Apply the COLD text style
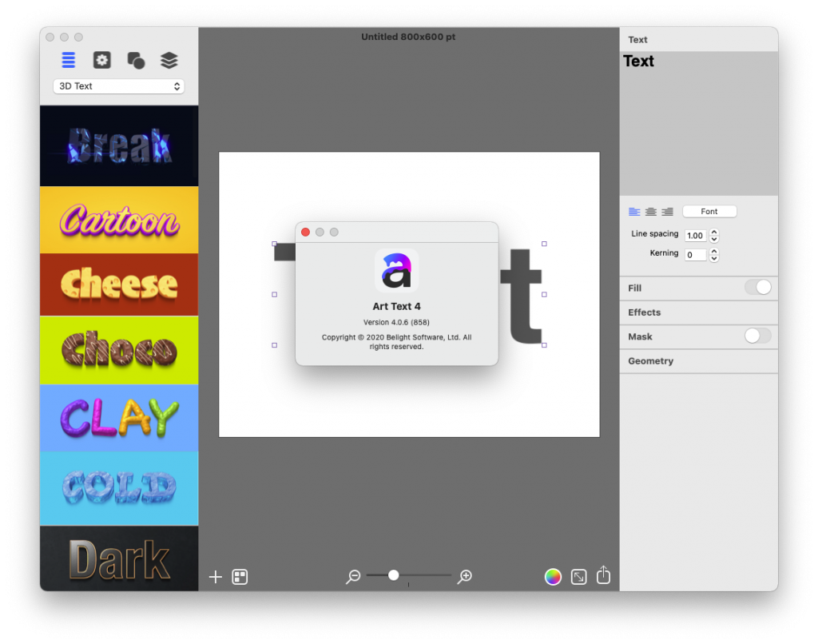The image size is (818, 644). tap(119, 488)
